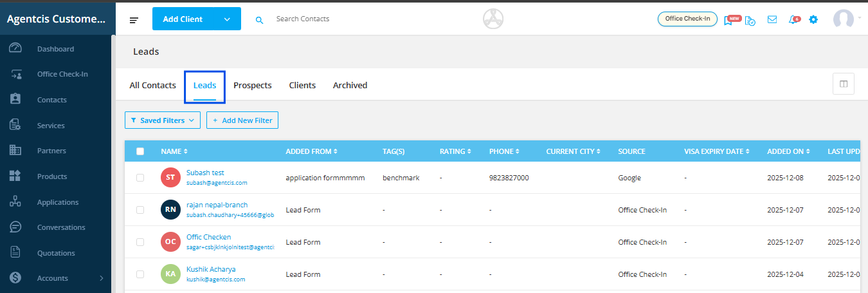Viewport: 868px width, 293px height.
Task: Open the Add Client dropdown arrow
Action: [x=227, y=19]
